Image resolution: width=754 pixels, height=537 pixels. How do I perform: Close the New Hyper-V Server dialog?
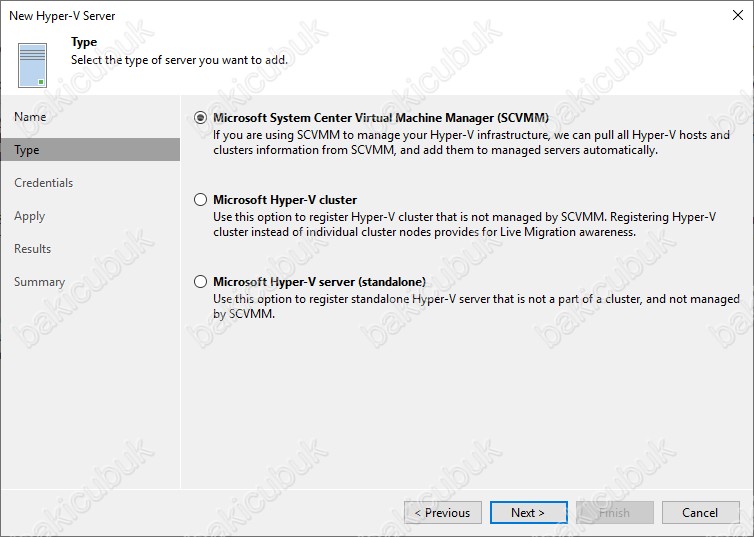736,16
